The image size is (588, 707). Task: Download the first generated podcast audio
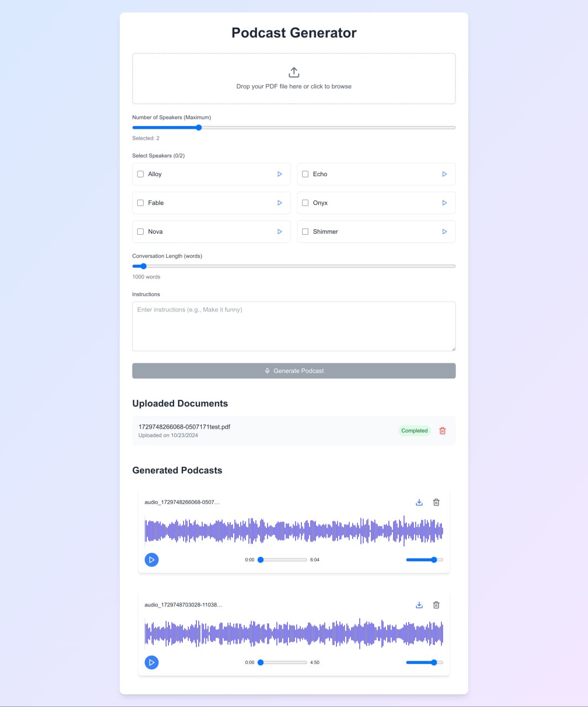419,502
